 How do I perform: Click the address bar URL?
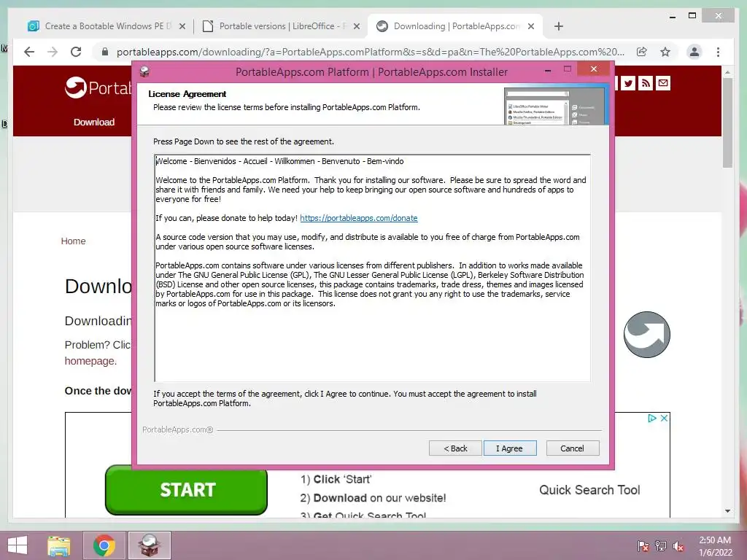click(370, 52)
